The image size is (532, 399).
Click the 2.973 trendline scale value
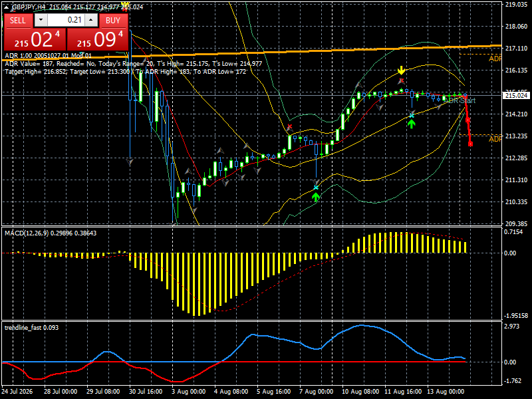coord(512,327)
